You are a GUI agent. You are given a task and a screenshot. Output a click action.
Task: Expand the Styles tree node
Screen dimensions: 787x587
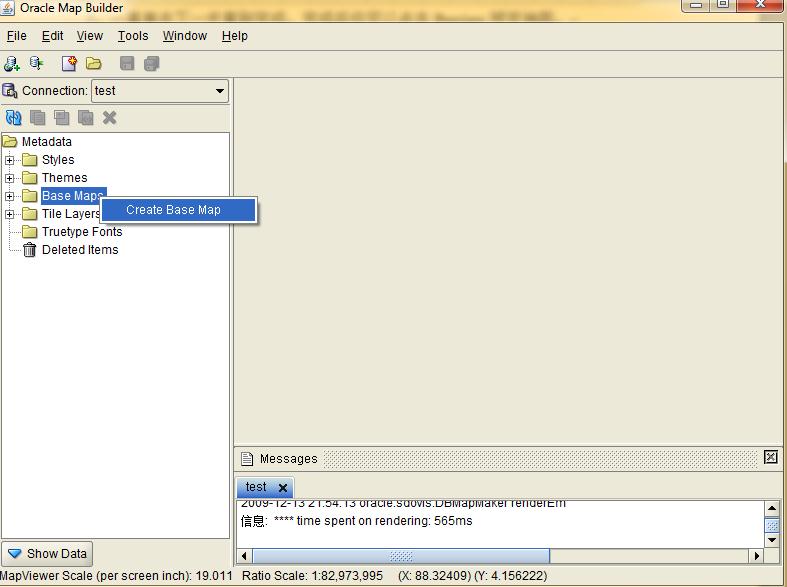[x=10, y=160]
